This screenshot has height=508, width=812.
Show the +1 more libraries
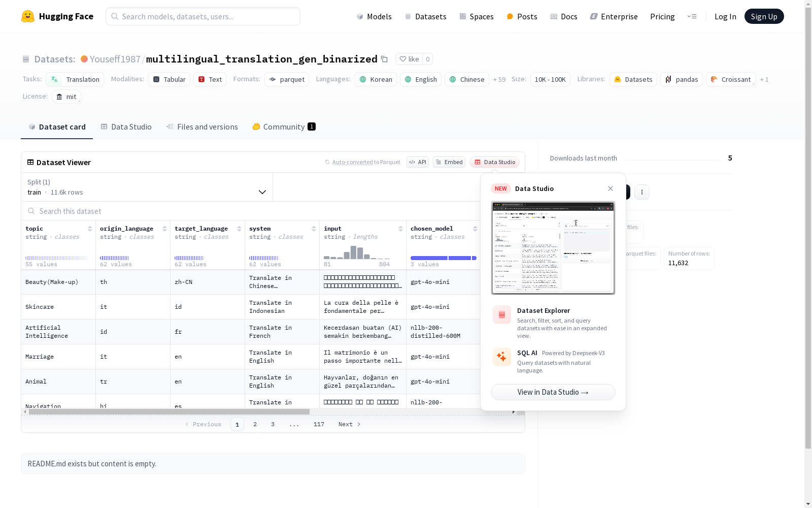coord(764,79)
